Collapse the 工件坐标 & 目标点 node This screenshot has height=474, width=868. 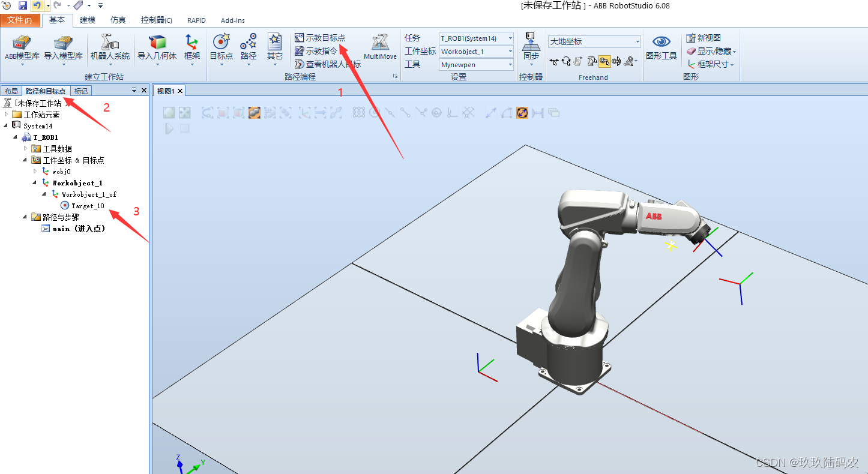click(26, 160)
